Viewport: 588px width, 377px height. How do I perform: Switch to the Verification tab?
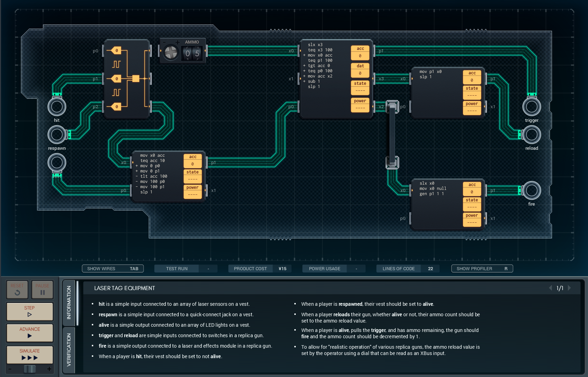click(x=69, y=350)
